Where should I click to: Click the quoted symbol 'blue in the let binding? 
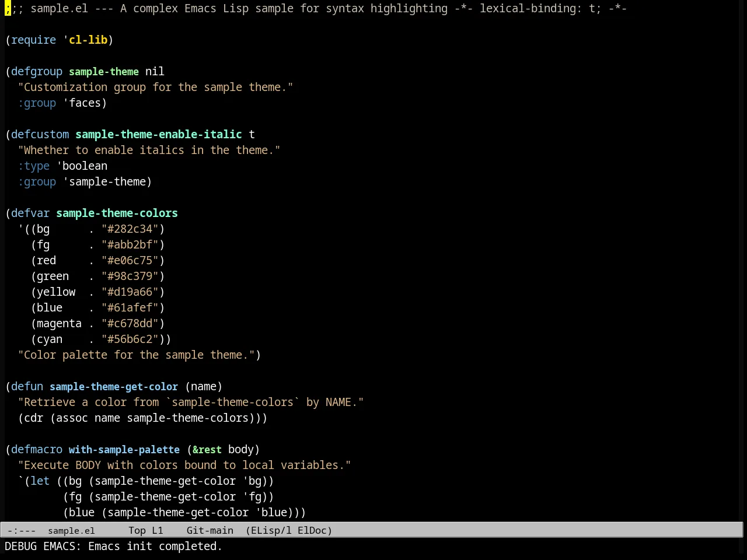click(271, 512)
